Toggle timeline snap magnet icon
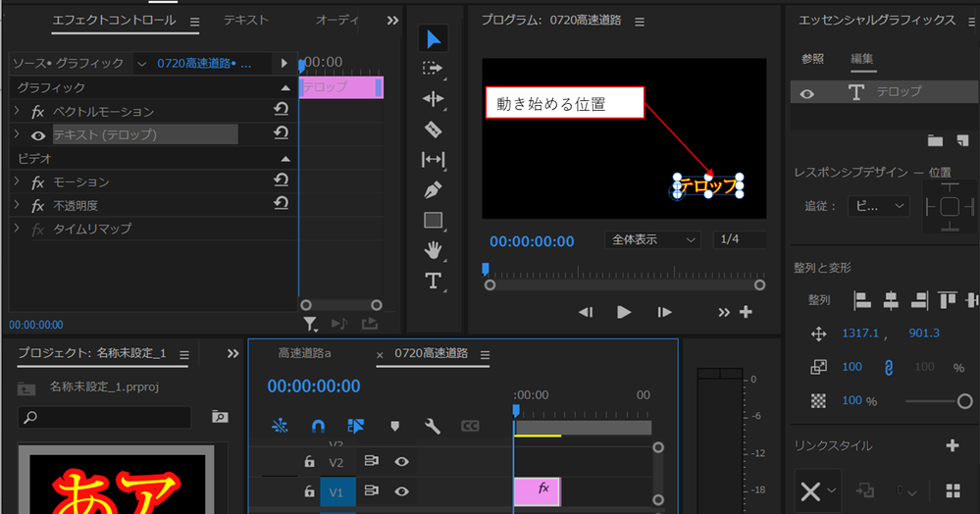980x514 pixels. (x=318, y=426)
